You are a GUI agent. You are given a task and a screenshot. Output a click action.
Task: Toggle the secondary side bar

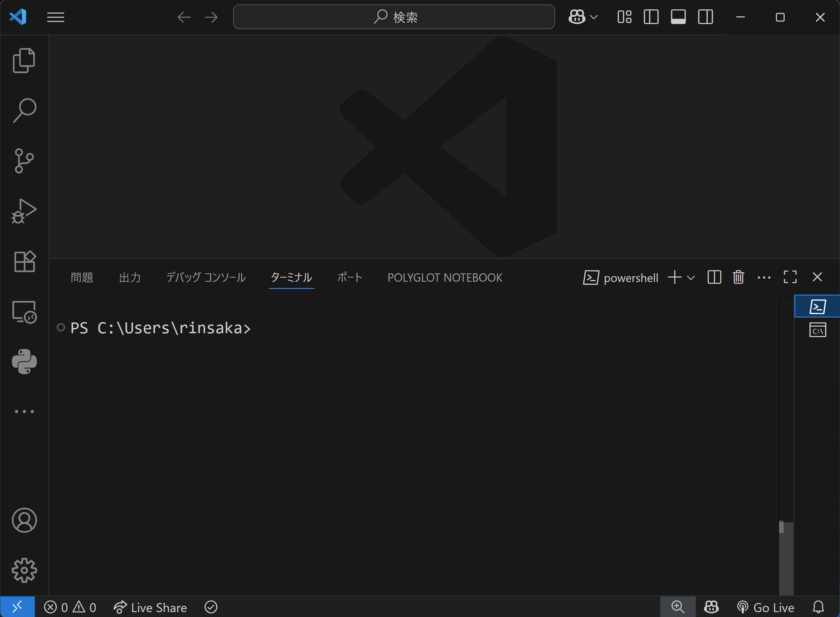click(x=706, y=17)
